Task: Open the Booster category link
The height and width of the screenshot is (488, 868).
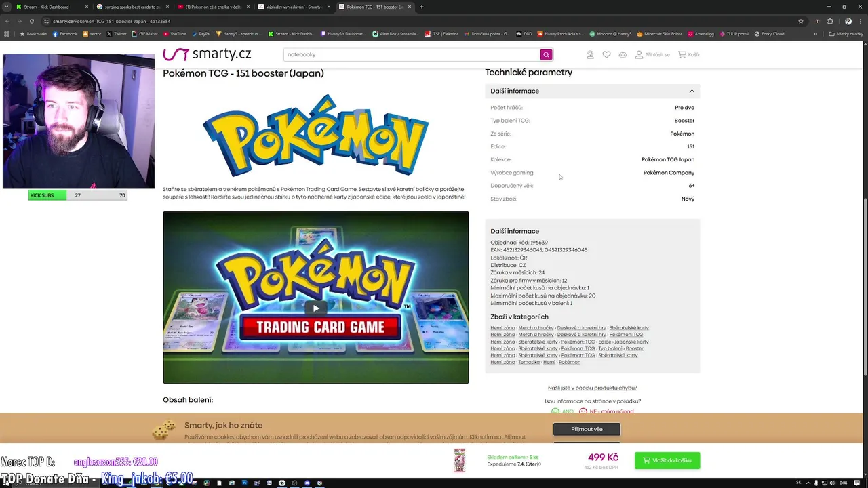Action: pos(634,348)
